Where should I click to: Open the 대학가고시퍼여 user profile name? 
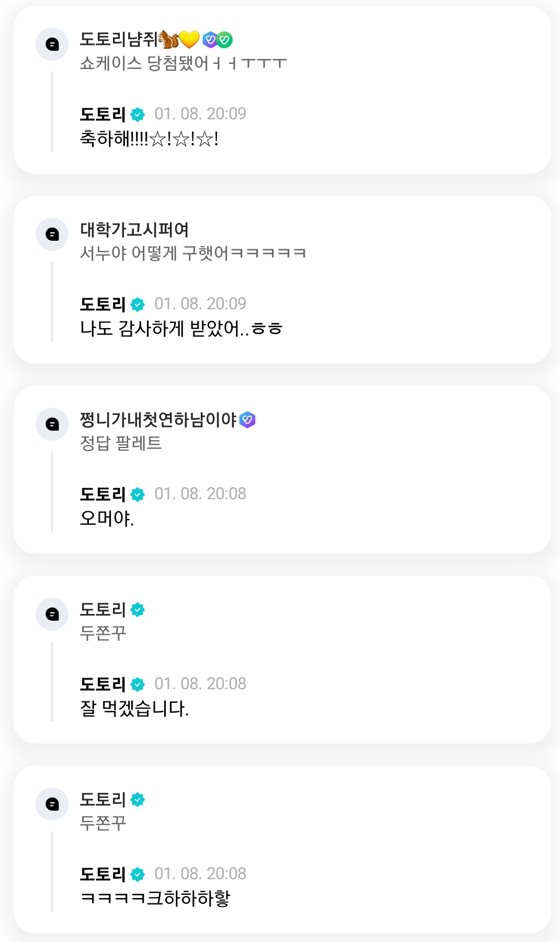tap(134, 229)
